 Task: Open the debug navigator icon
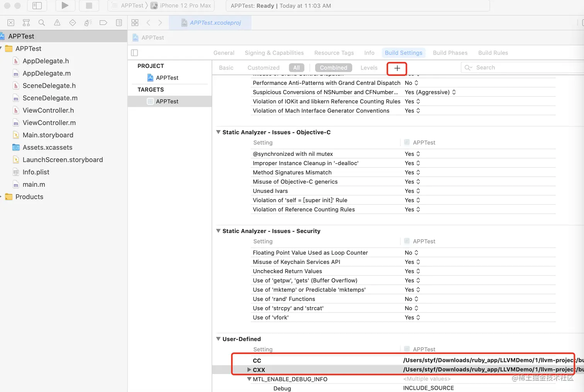coord(88,23)
